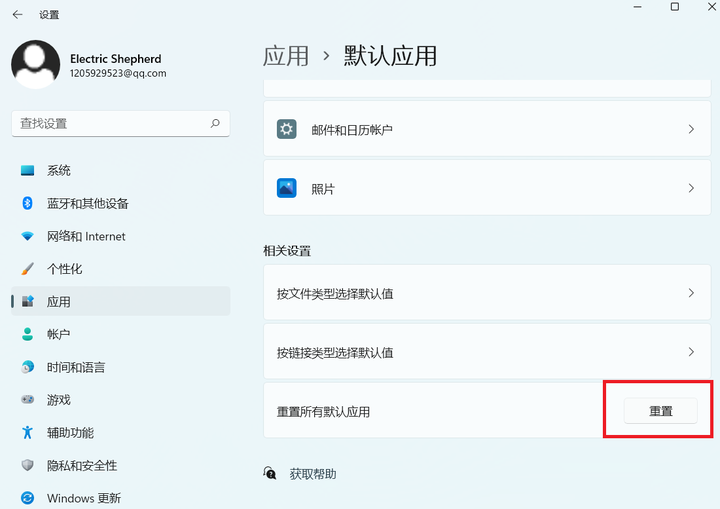
Task: Click the 重置所有默认应用 label
Action: [323, 412]
